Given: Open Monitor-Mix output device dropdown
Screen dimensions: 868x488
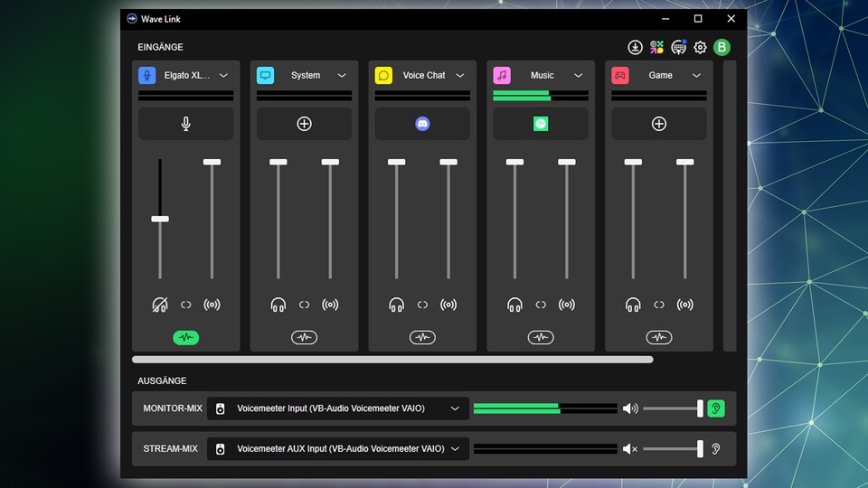Looking at the screenshot, I should [338, 408].
